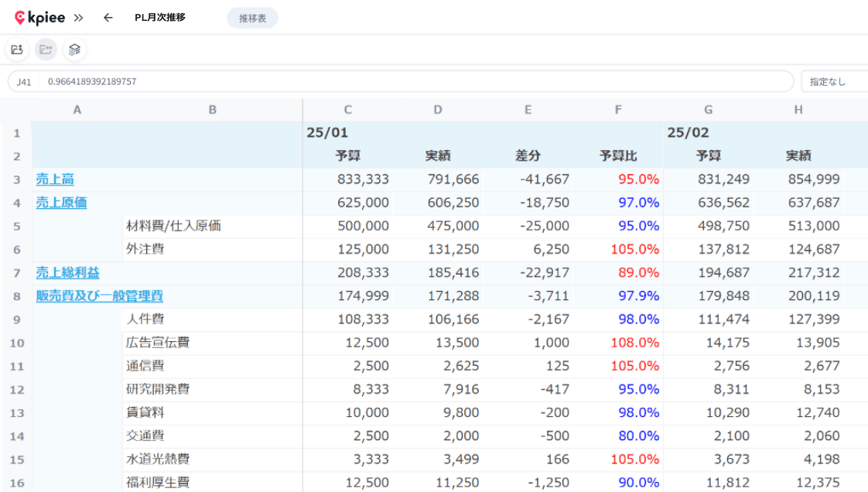The image size is (868, 492).
Task: Click the 人件費 row label cell
Action: (212, 319)
